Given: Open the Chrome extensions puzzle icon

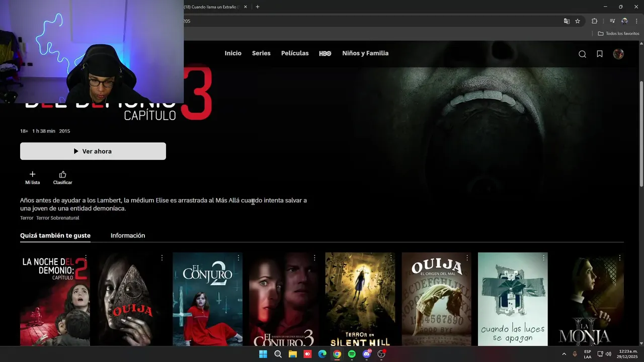Looking at the screenshot, I should point(595,21).
